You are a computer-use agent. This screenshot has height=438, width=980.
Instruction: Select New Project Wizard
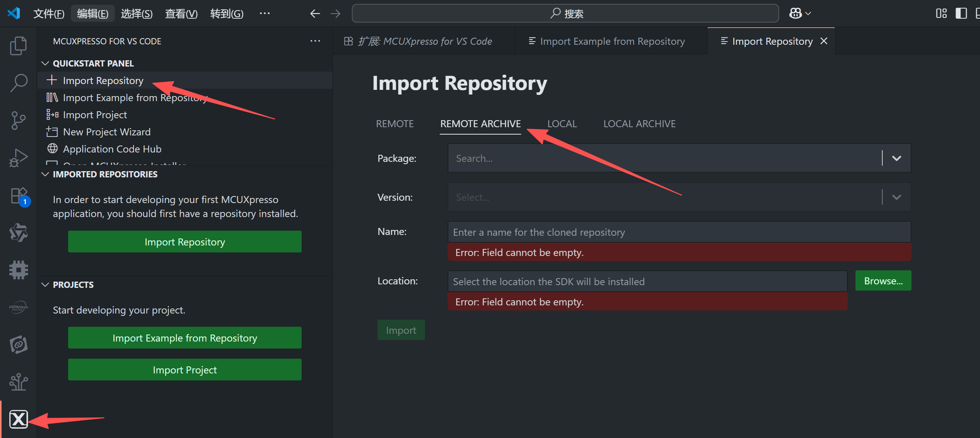point(185,131)
